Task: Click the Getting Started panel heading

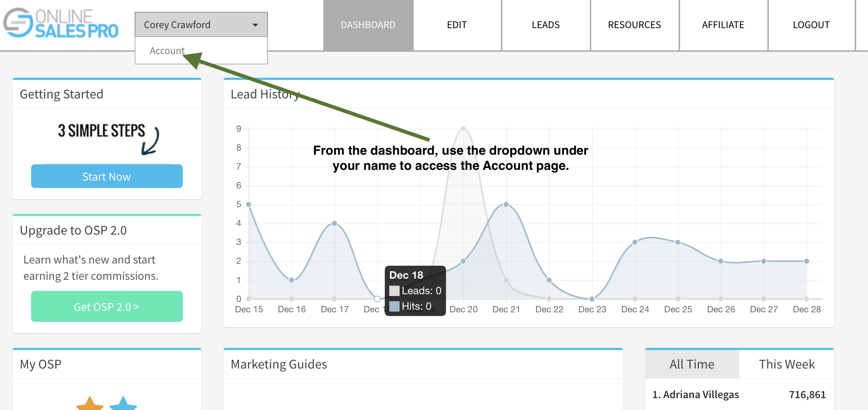Action: click(x=61, y=94)
